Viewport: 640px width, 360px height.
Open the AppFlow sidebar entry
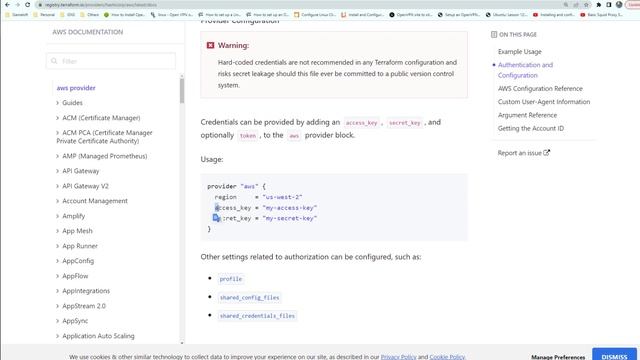[x=75, y=276]
